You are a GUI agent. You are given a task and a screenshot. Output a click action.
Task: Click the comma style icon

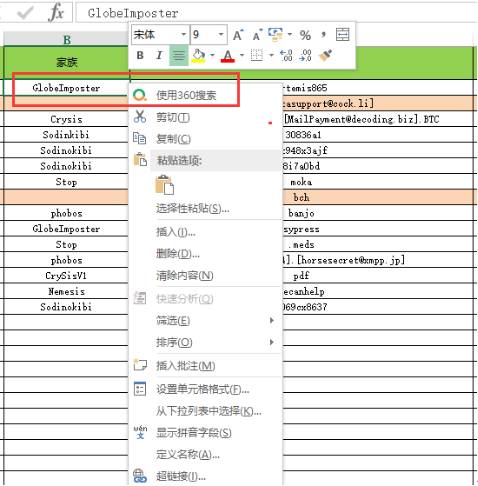point(323,34)
